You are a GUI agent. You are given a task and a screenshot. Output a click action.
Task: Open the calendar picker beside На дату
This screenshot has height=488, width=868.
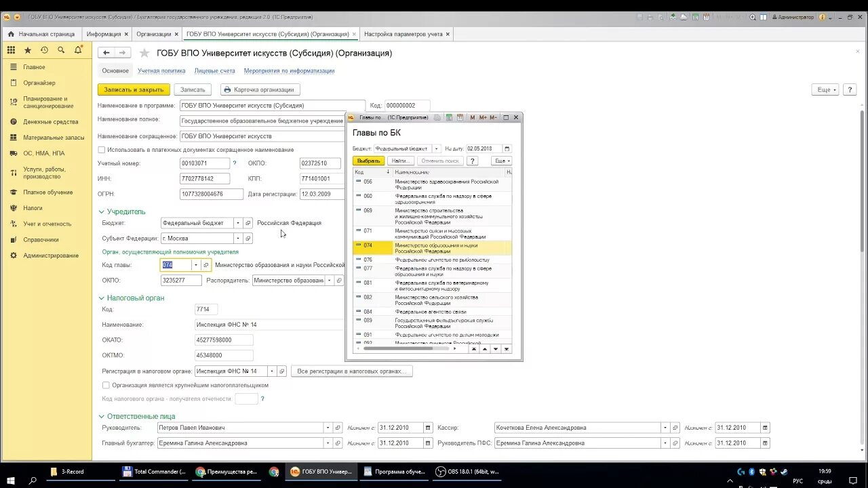coord(507,148)
